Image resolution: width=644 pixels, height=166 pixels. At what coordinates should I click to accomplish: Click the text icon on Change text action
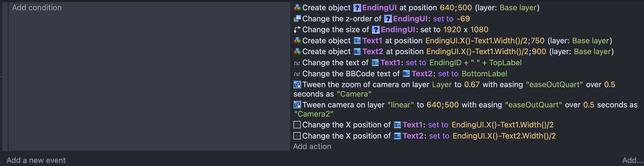point(297,63)
